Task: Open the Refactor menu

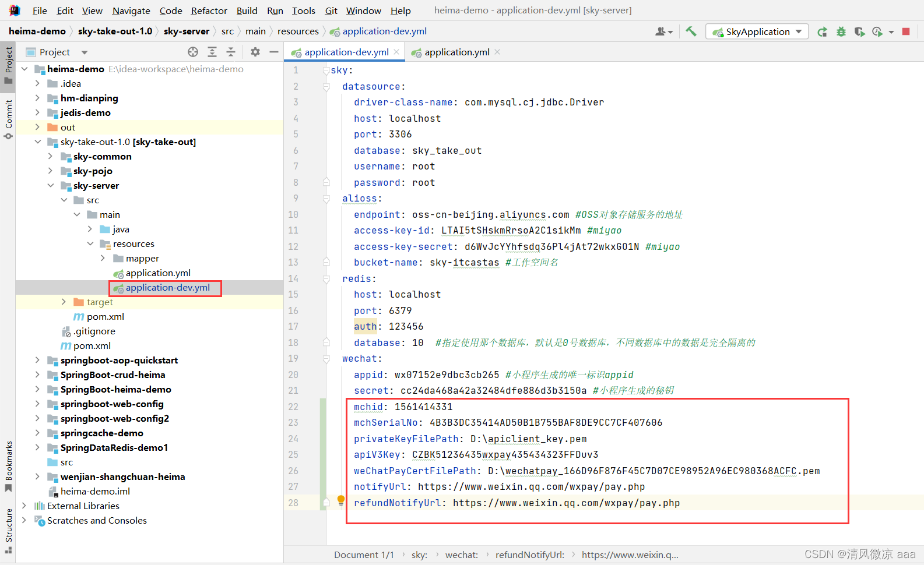Action: click(x=209, y=10)
